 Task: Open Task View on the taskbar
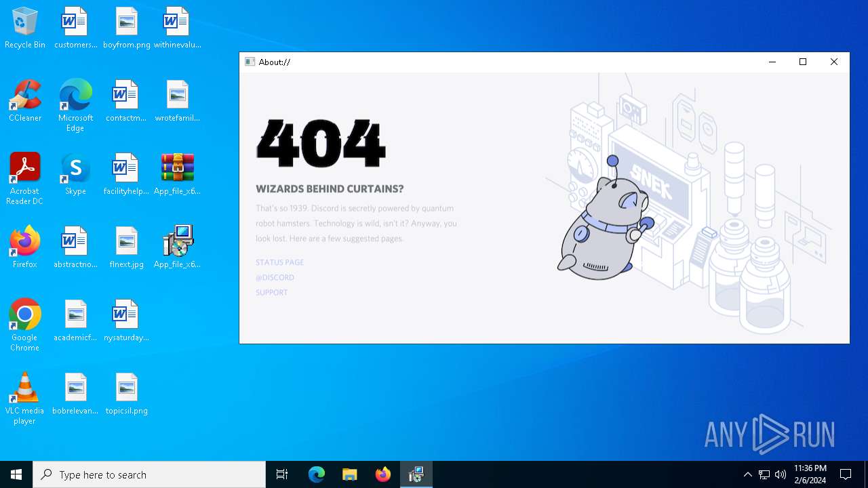click(282, 474)
